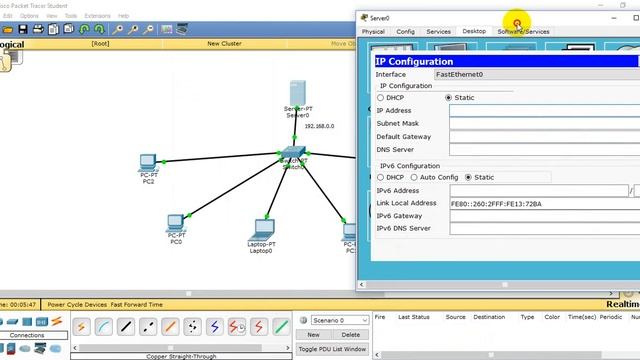Pick the automatic connection type lightning icon

coord(81,327)
